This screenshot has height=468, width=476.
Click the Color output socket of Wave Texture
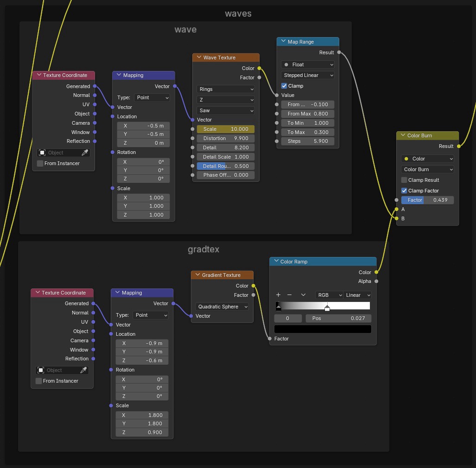point(259,68)
